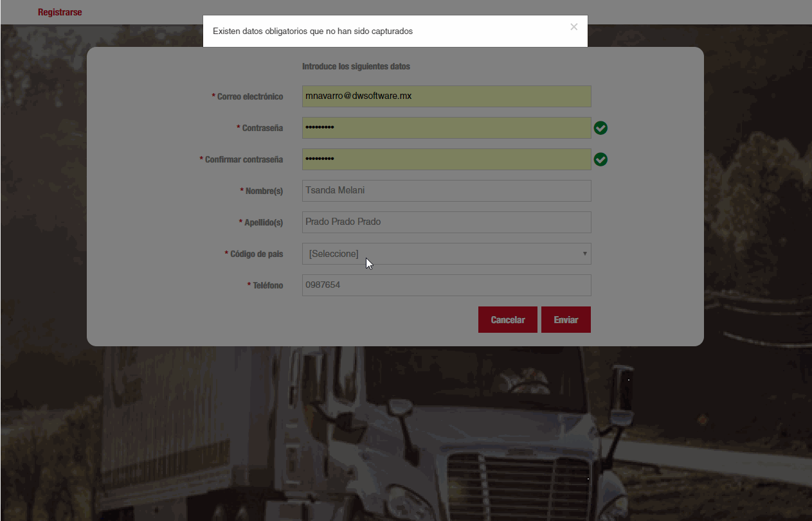Click the Código de país label

tap(256, 254)
